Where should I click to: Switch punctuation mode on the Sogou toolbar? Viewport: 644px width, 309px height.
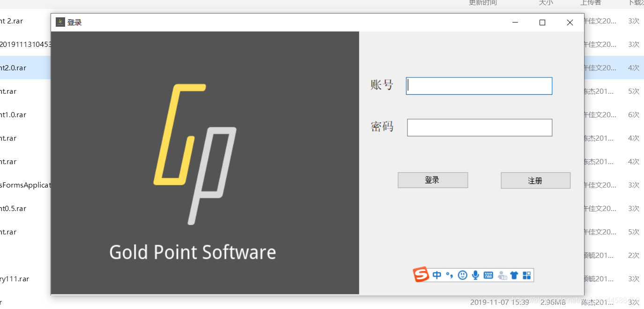click(449, 275)
